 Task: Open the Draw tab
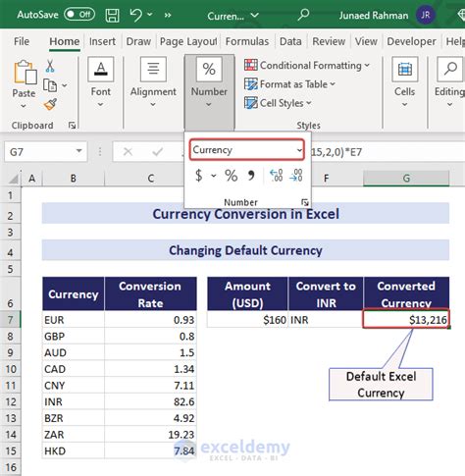click(x=138, y=41)
